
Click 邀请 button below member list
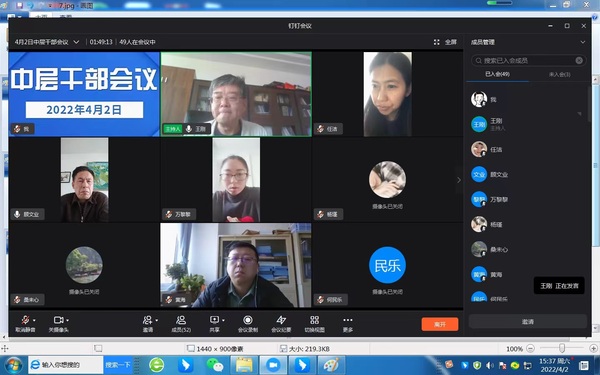(528, 322)
